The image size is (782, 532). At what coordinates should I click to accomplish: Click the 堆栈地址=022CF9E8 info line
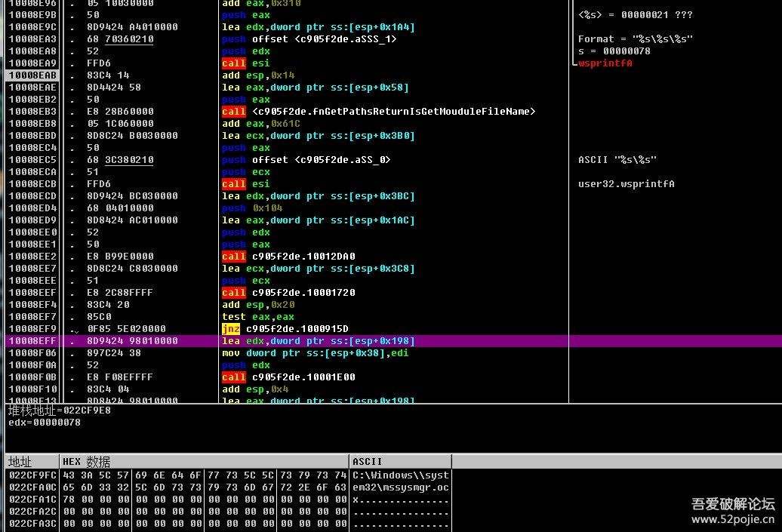[60, 411]
